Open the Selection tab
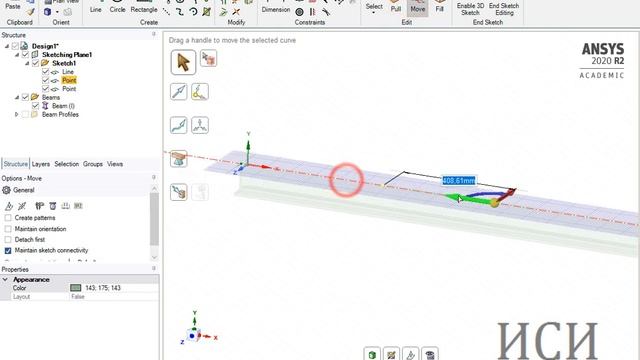Viewport: 640px width, 360px height. coord(67,164)
